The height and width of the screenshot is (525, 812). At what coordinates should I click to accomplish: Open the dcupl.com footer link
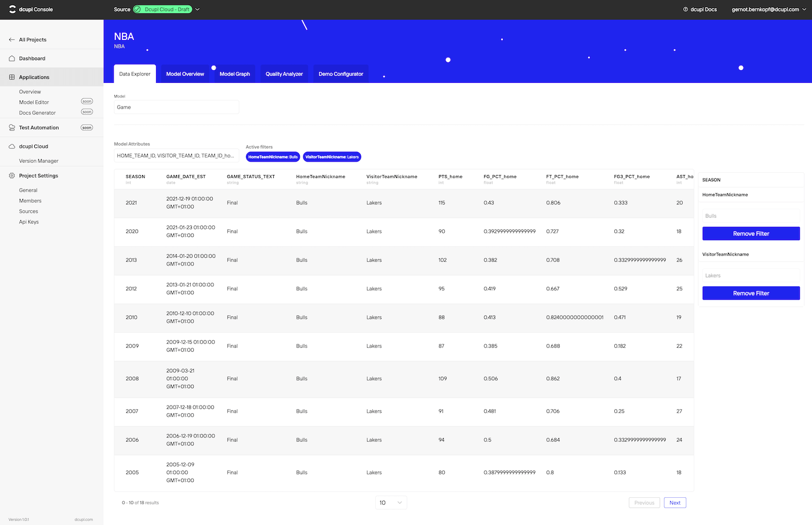click(84, 519)
